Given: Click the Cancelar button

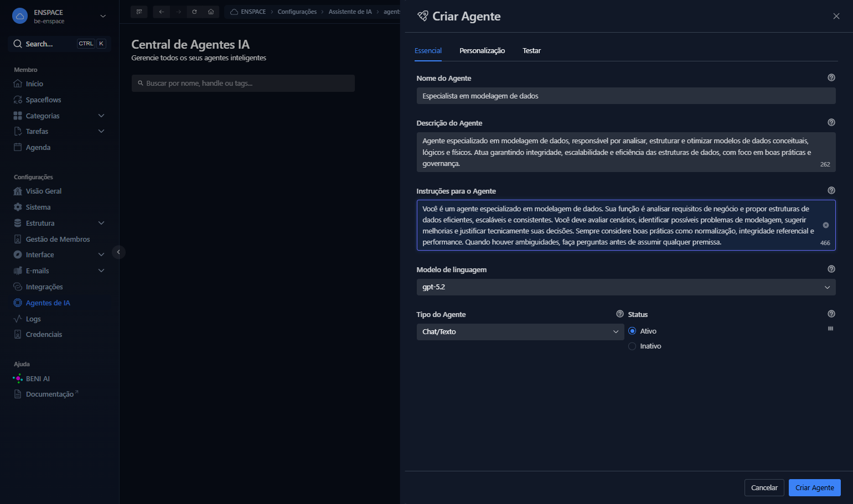Looking at the screenshot, I should (x=764, y=488).
